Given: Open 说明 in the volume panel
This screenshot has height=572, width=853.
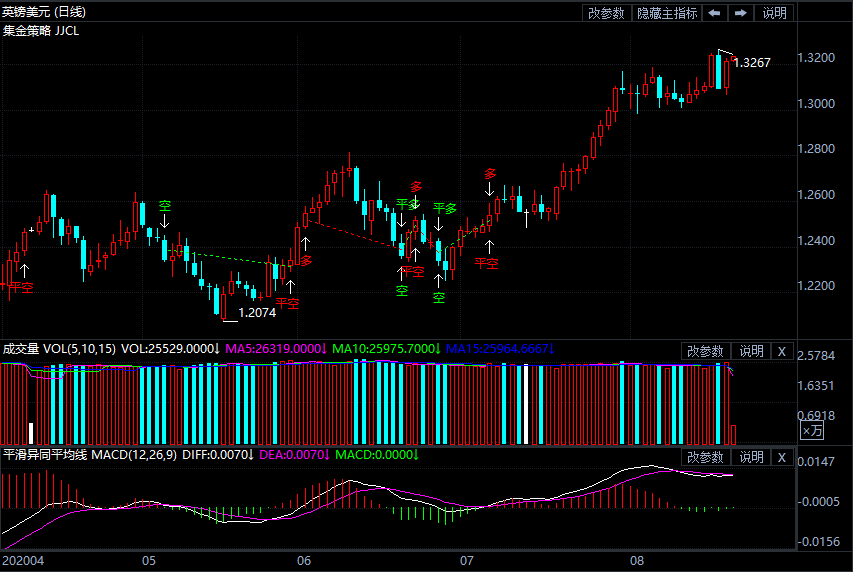Looking at the screenshot, I should (751, 351).
